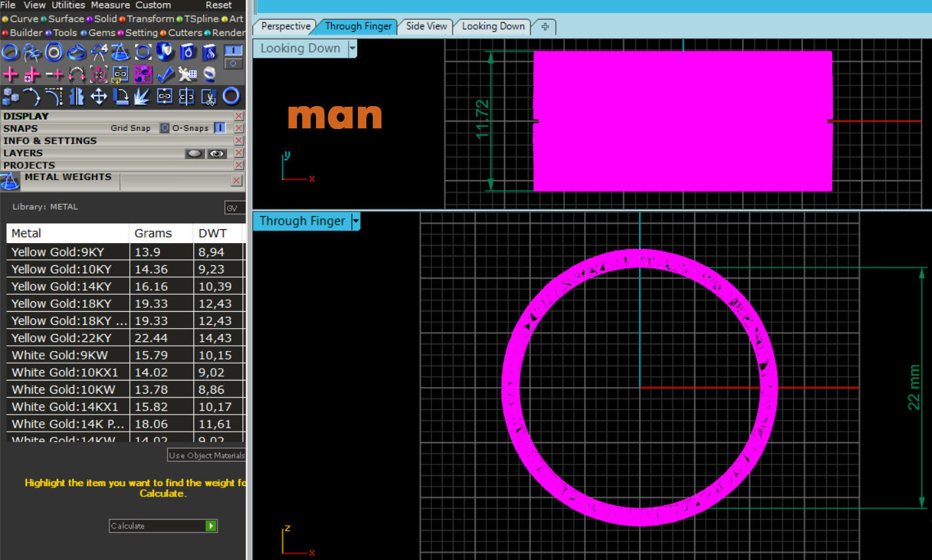Expand the PROJECTS panel header

pyautogui.click(x=122, y=166)
